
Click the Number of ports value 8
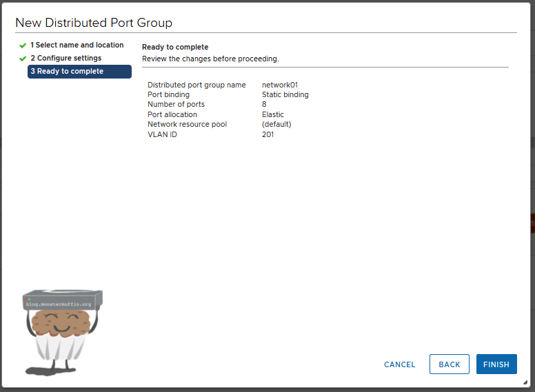tap(264, 105)
